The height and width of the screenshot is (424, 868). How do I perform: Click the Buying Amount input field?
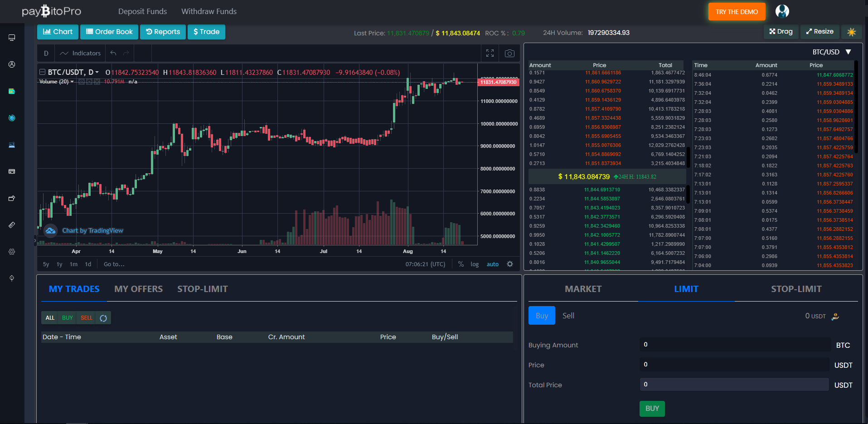[x=734, y=345]
